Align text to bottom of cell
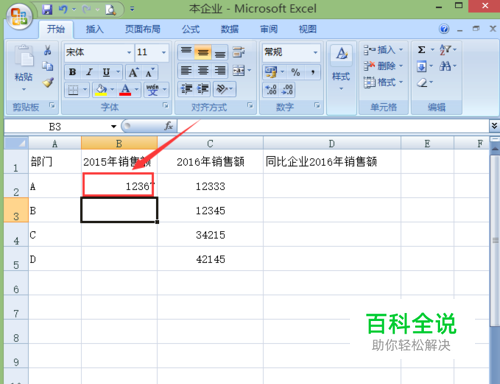 [220, 52]
